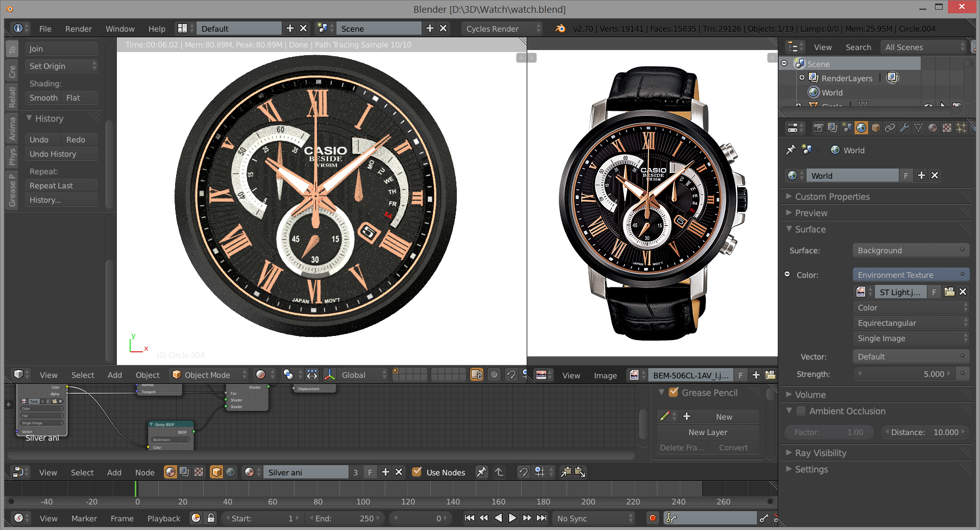The height and width of the screenshot is (530, 980).
Task: Click the New Layer button
Action: 707,432
